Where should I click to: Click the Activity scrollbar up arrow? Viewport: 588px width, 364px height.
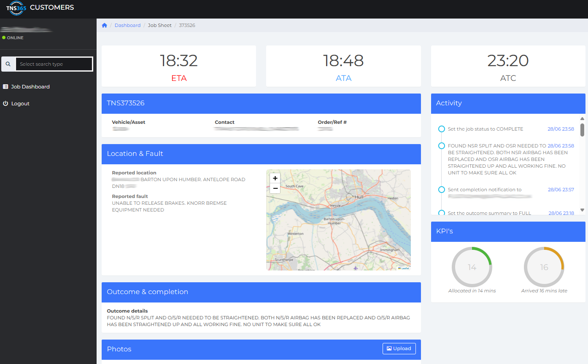point(583,119)
